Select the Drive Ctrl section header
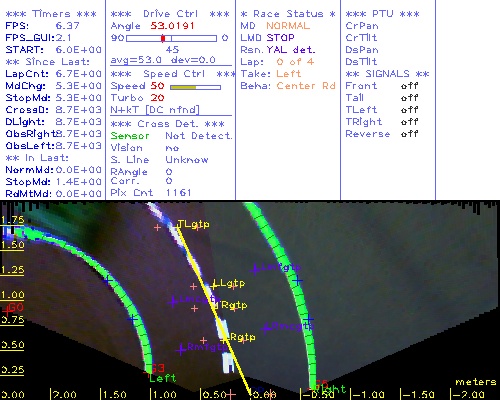Viewport: 500px width, 400px height. (170, 14)
